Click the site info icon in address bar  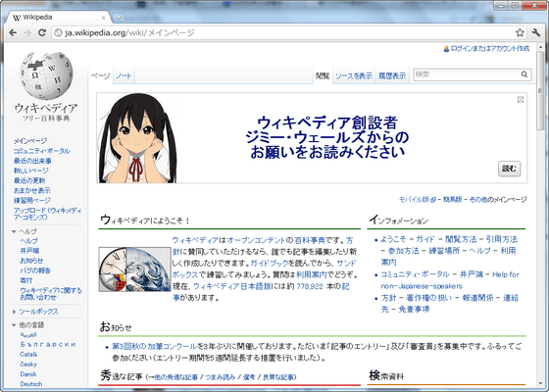point(59,33)
